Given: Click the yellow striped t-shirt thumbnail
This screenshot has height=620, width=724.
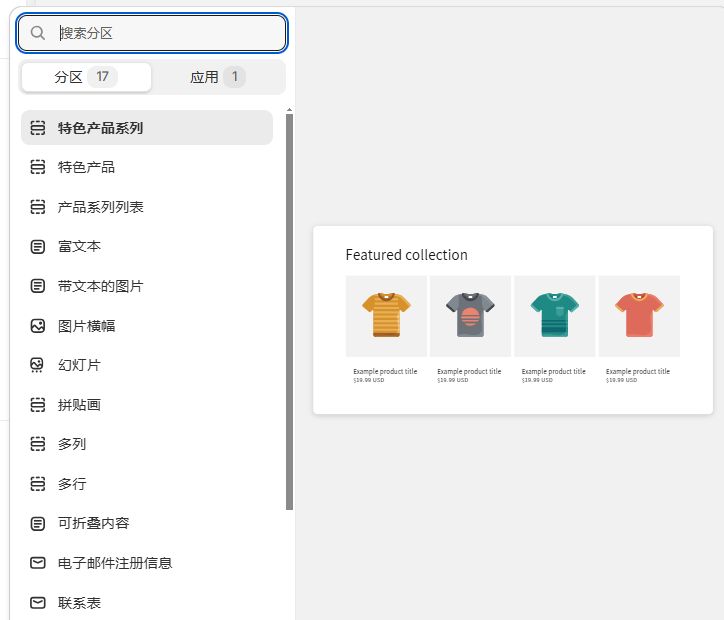Looking at the screenshot, I should tap(386, 316).
